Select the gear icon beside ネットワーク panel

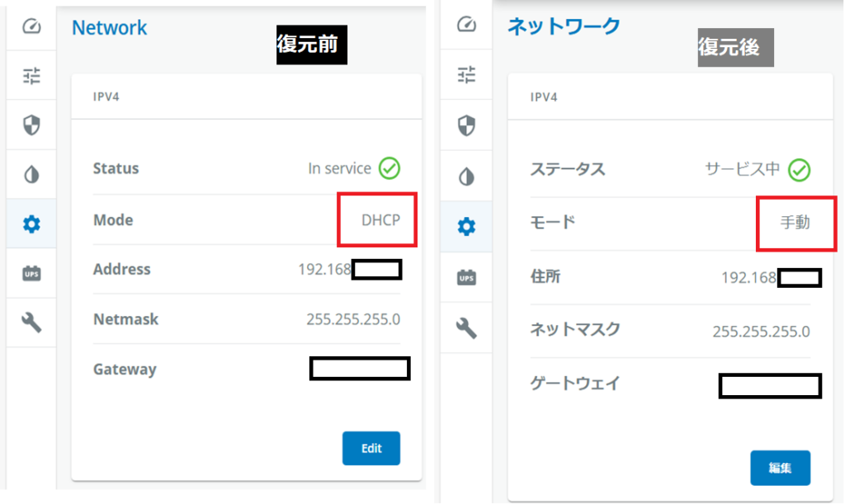pos(466,226)
